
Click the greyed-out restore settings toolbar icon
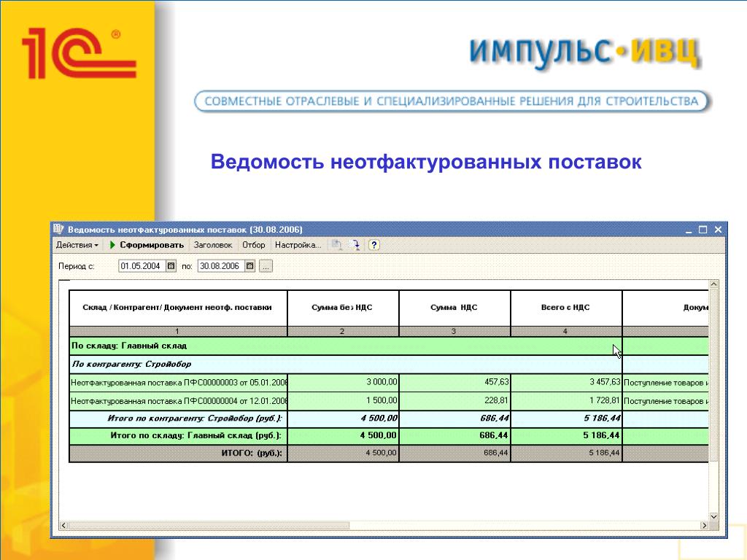pos(337,245)
